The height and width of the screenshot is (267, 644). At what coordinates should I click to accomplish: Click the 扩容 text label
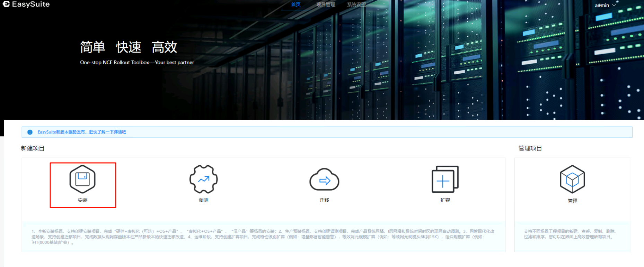[445, 200]
